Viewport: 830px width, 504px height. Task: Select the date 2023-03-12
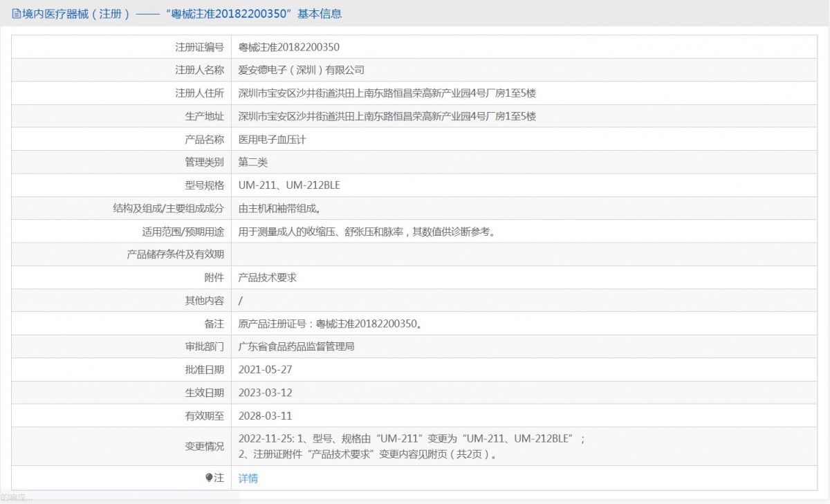[266, 393]
